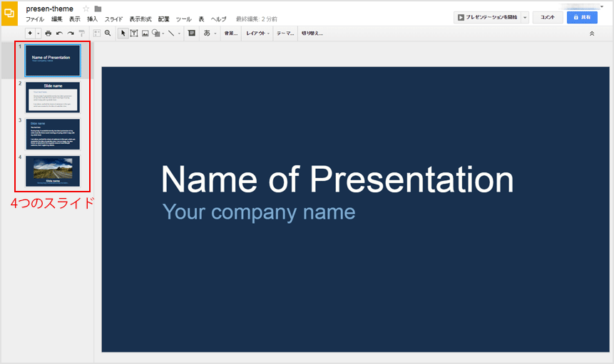Open the 編集 menu
The image size is (614, 364).
pos(57,19)
